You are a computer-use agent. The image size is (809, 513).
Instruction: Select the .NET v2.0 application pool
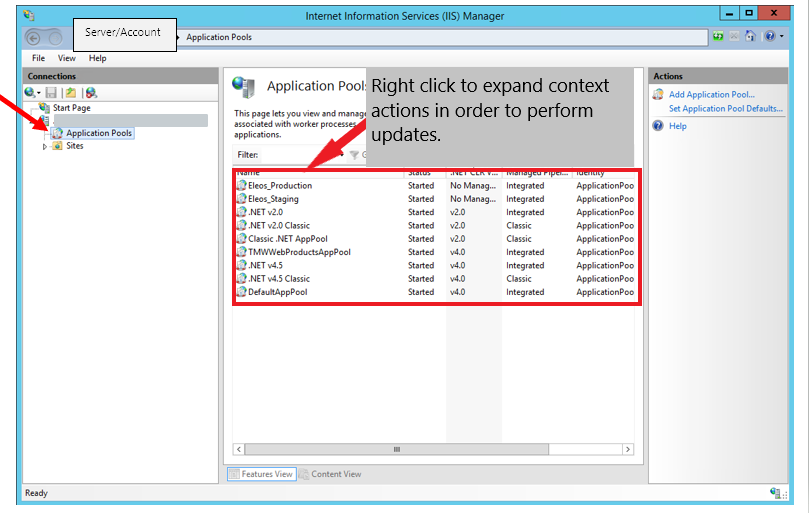(435, 212)
